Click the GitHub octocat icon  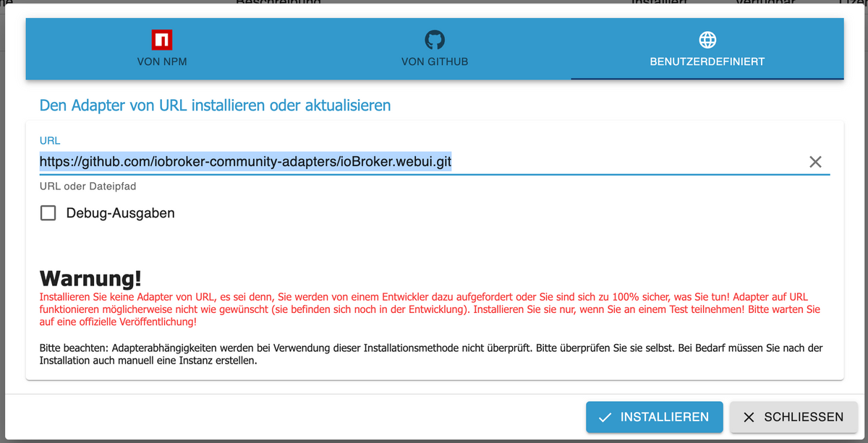tap(435, 39)
